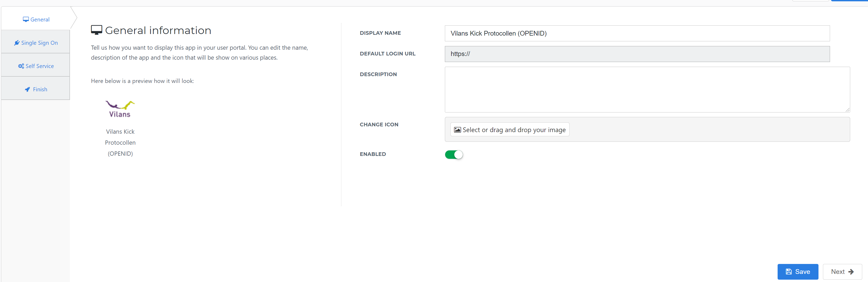Save the app settings
This screenshot has height=282, width=868.
pos(798,272)
